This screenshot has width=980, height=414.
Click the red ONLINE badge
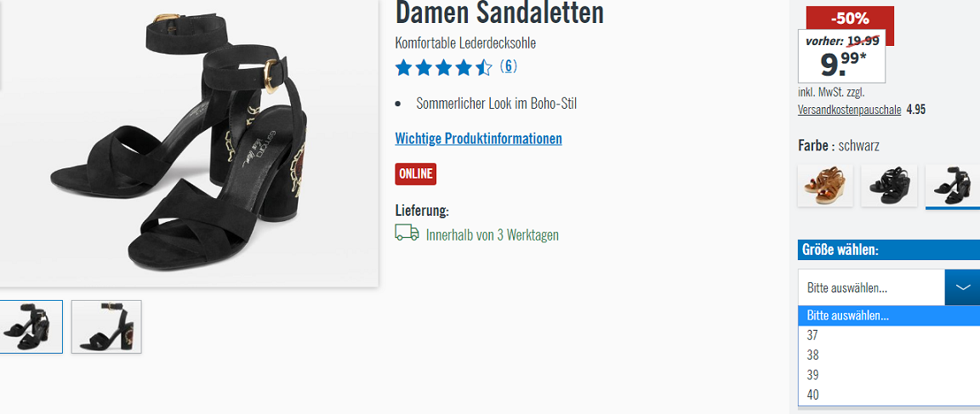coord(416,174)
